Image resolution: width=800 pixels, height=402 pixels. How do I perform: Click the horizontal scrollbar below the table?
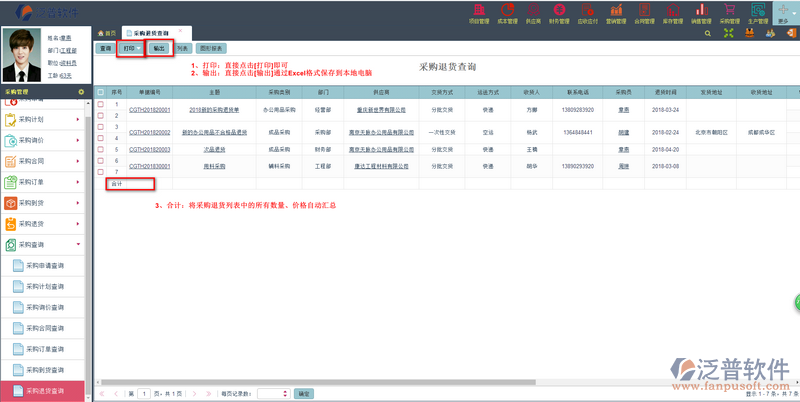[x=400, y=382]
